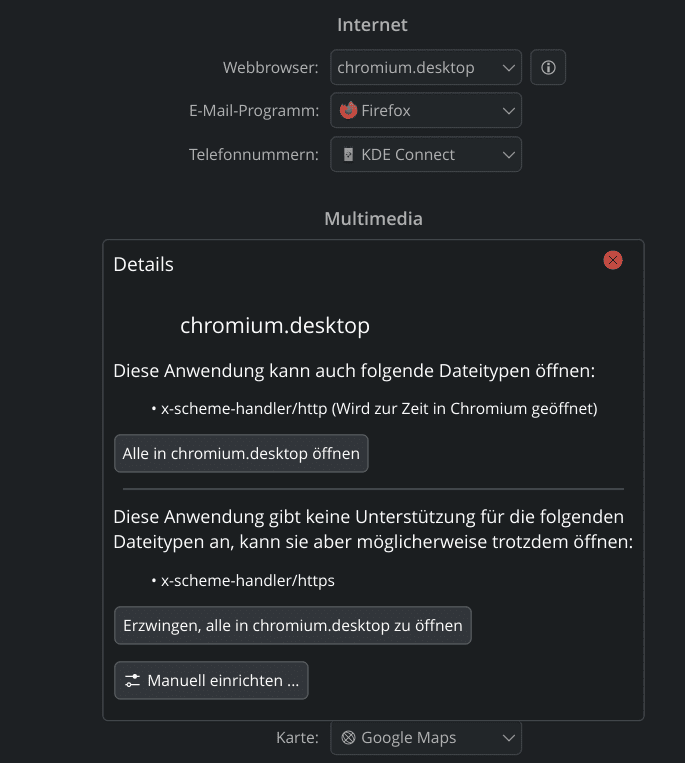Click the KDE Connect phone icon
Viewport: 685px width, 763px height.
point(348,155)
